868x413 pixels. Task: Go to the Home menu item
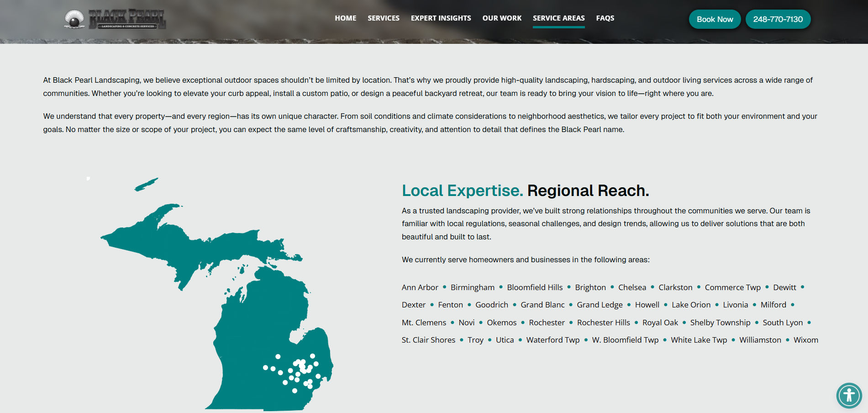pyautogui.click(x=346, y=18)
